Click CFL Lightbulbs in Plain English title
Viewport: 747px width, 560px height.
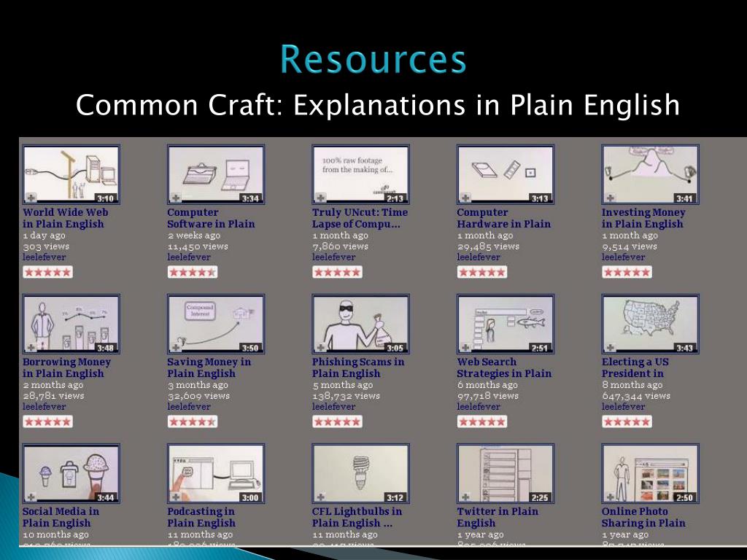click(x=357, y=517)
